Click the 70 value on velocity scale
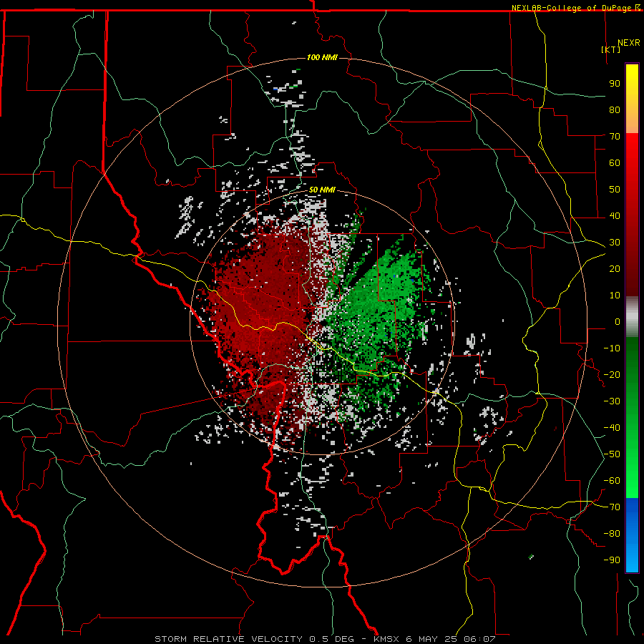 615,137
